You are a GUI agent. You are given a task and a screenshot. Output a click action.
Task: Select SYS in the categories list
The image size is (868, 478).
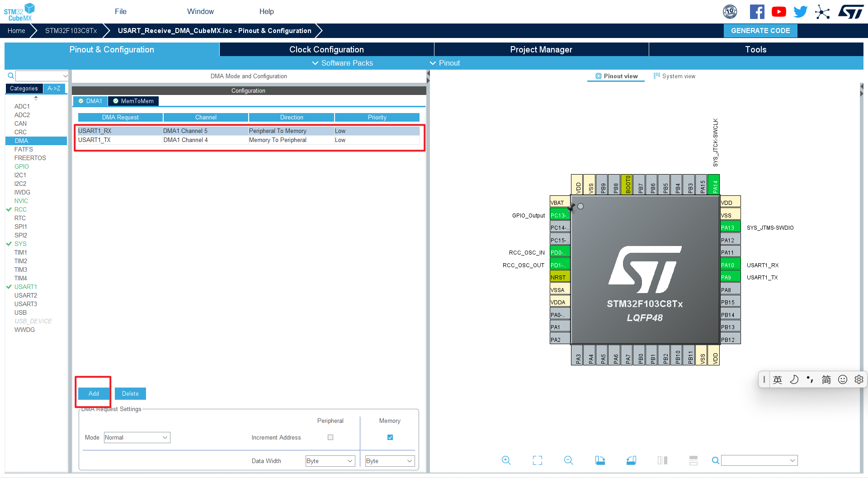tap(20, 244)
